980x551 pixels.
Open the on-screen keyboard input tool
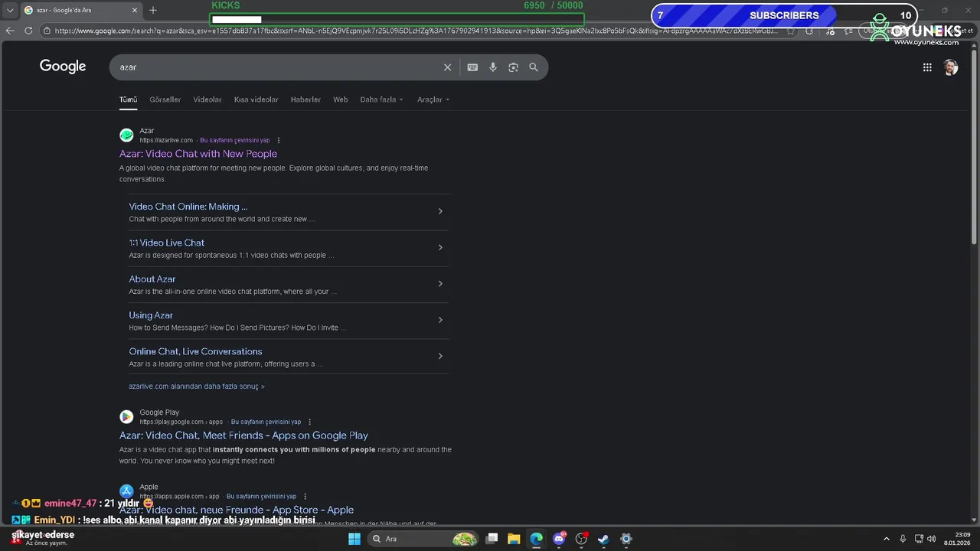point(472,67)
